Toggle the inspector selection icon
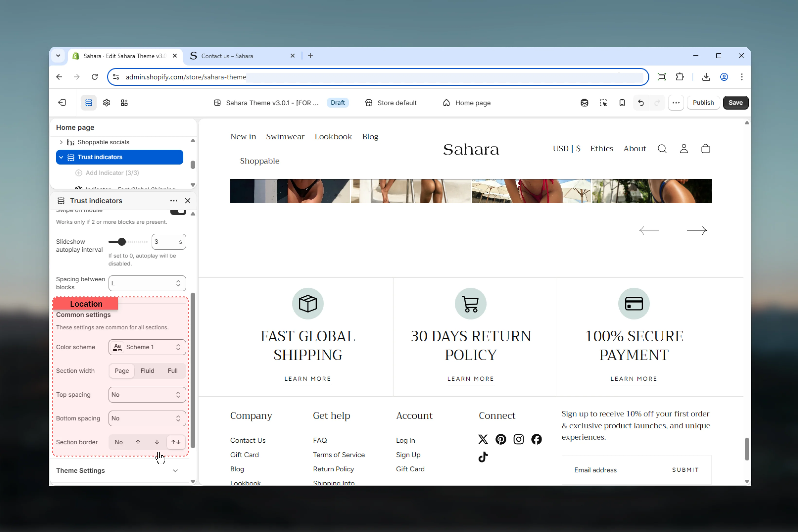This screenshot has height=532, width=798. click(603, 102)
